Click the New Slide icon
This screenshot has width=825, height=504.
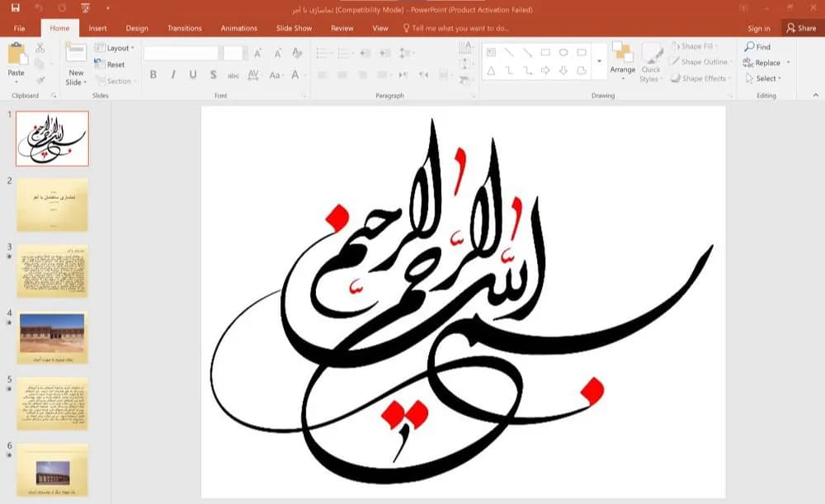(x=76, y=53)
